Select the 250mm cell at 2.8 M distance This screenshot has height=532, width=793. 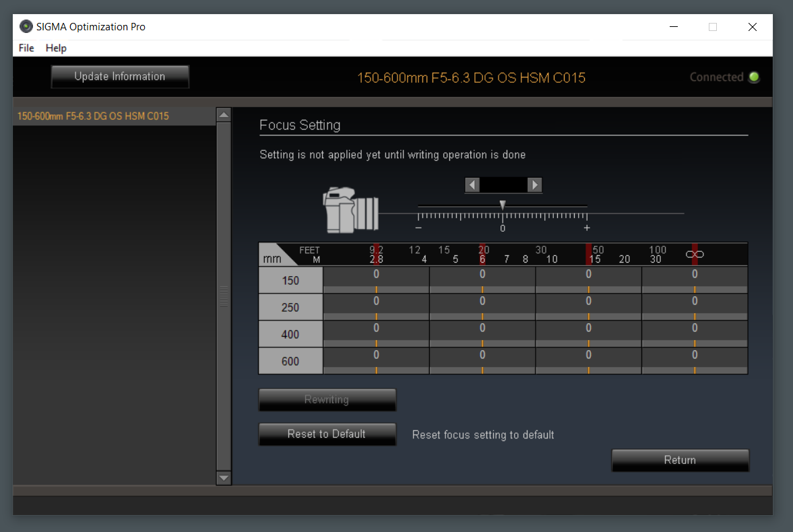(x=376, y=307)
